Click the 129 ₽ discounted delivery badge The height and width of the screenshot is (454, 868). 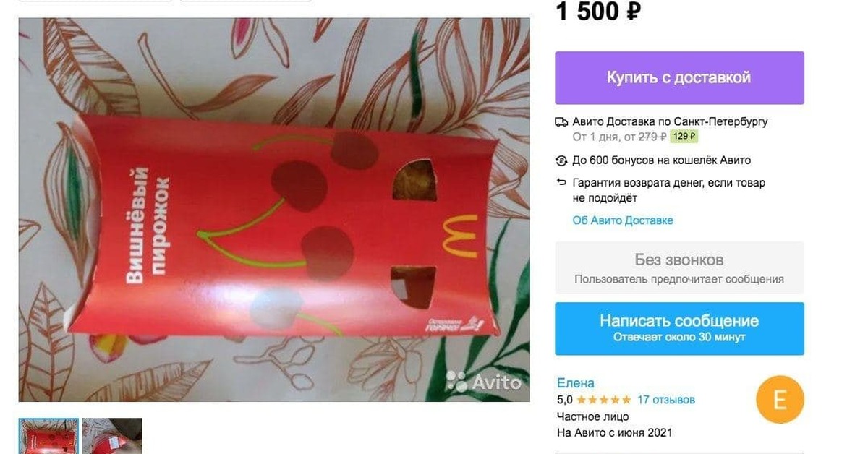[684, 136]
